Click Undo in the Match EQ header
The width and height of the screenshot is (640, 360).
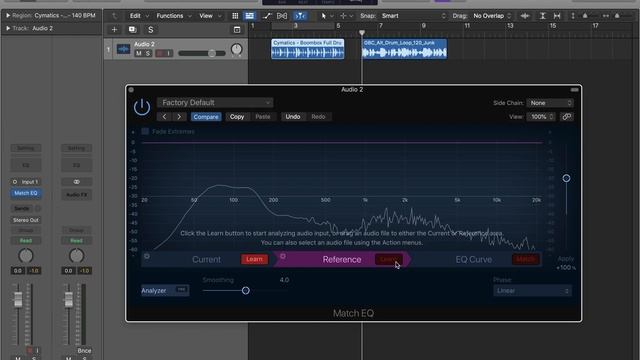coord(293,117)
